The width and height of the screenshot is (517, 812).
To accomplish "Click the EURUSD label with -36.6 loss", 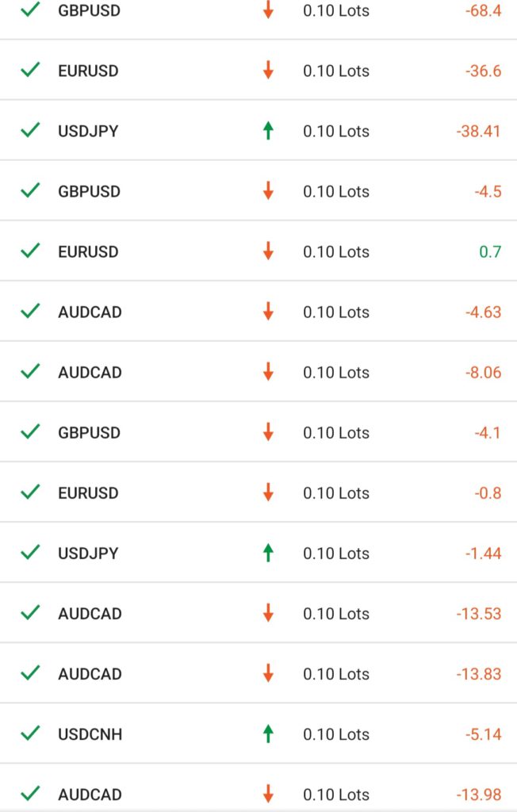I will coord(88,71).
